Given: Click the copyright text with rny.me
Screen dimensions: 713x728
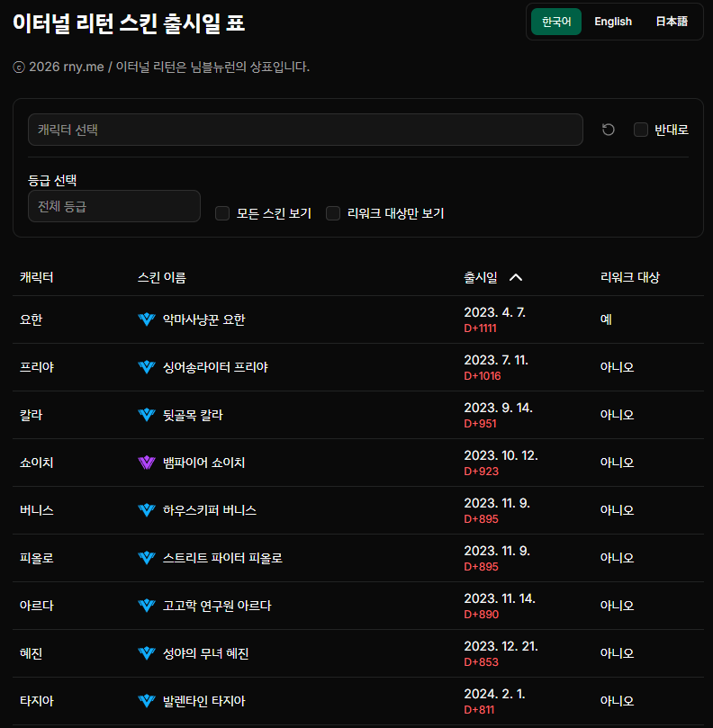Looking at the screenshot, I should [x=161, y=67].
